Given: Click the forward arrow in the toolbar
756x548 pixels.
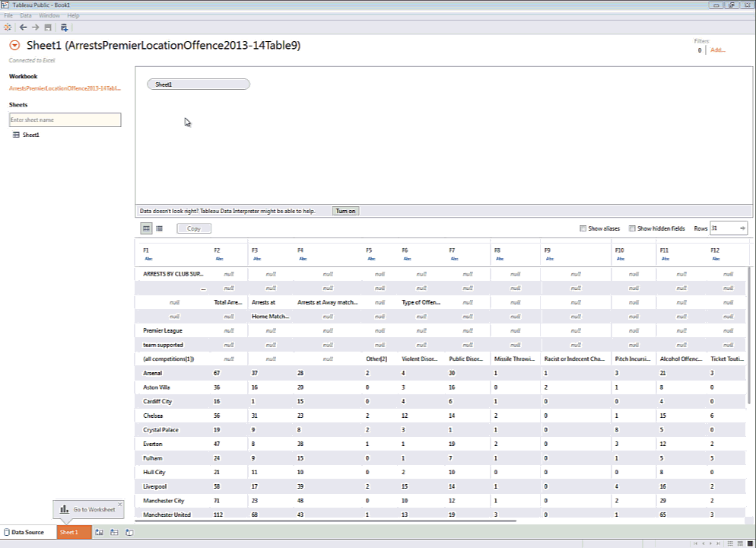Looking at the screenshot, I should [35, 27].
